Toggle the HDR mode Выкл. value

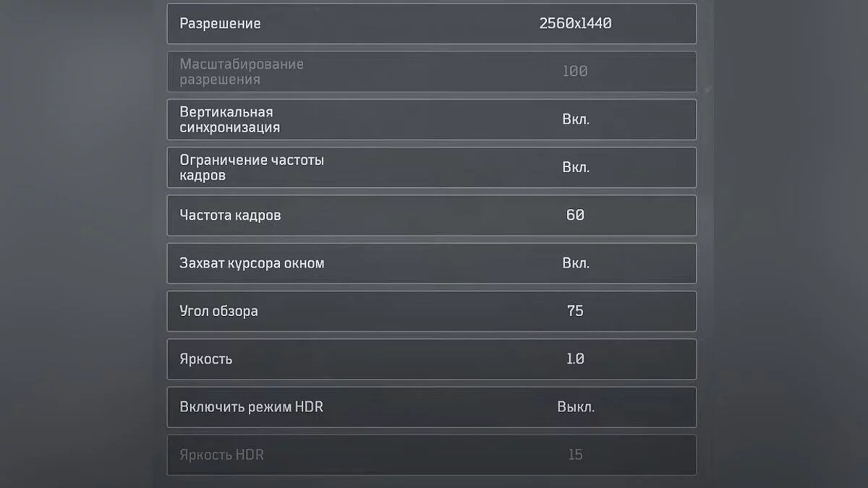[576, 407]
